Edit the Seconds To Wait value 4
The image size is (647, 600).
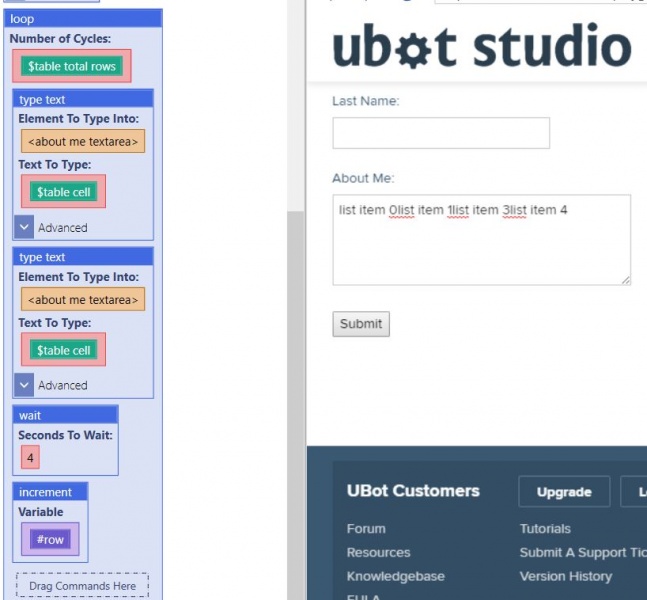(x=30, y=457)
